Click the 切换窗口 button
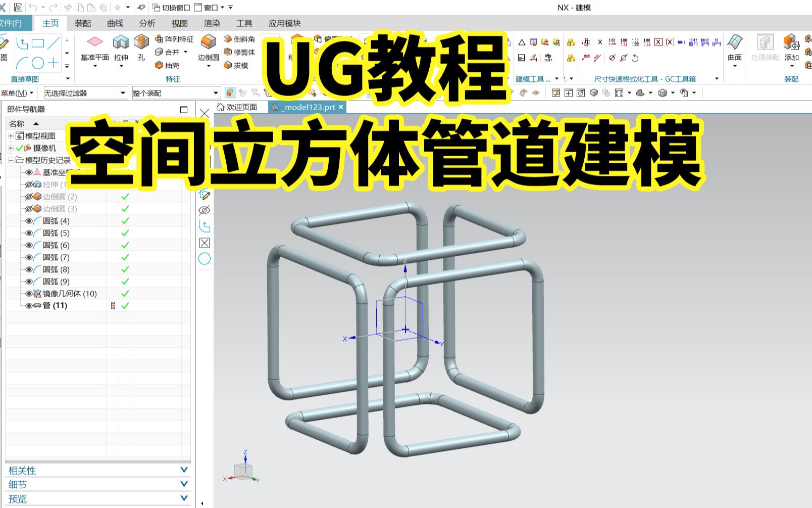The height and width of the screenshot is (508, 812). click(171, 7)
